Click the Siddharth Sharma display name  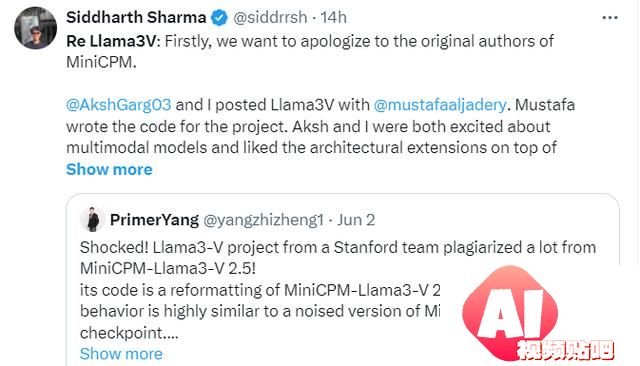(136, 18)
